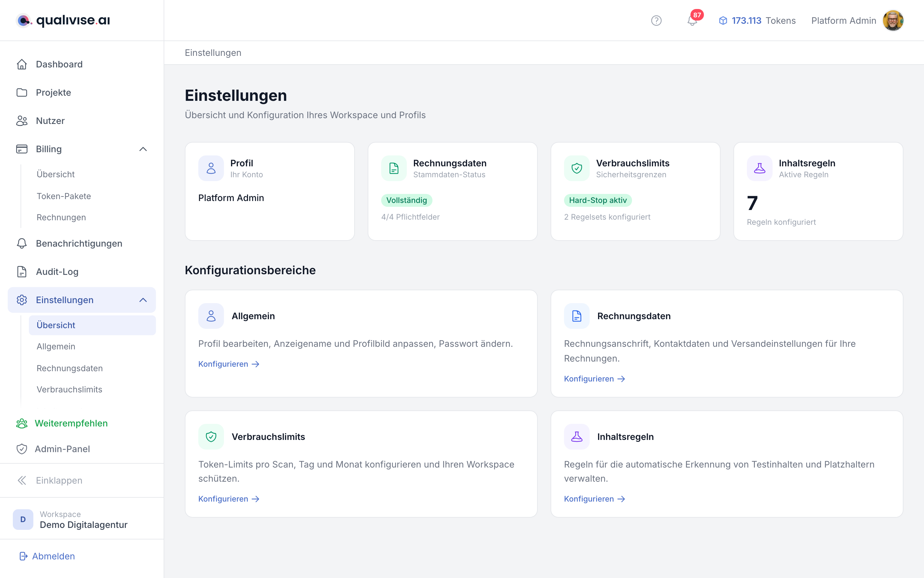Click the Einstellungen breadcrumb
Screen dimensions: 924x578
tap(213, 53)
